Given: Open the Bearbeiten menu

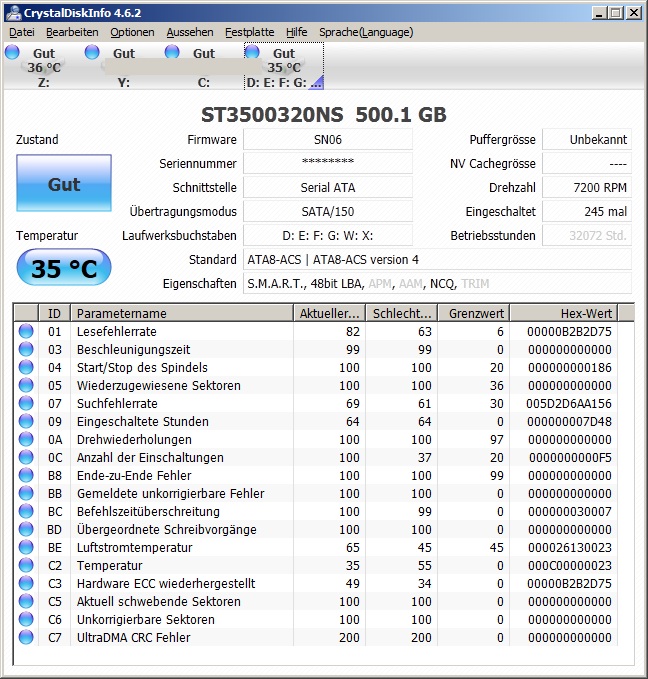Looking at the screenshot, I should [x=72, y=32].
